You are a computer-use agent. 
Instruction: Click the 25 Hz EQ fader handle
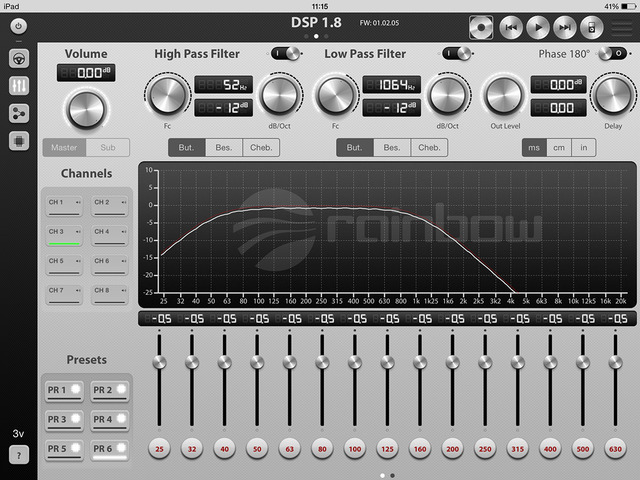coord(159,362)
